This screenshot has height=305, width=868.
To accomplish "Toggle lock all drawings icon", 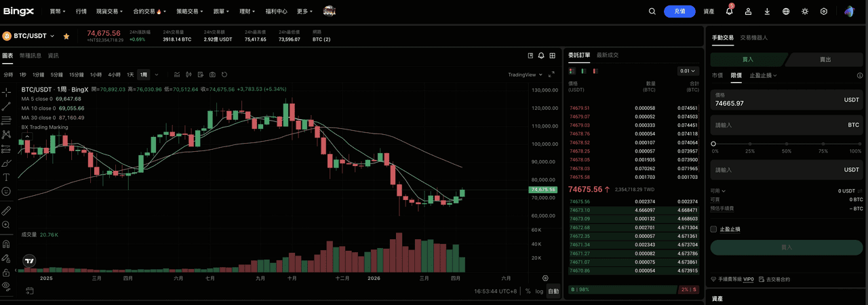I will (6, 272).
